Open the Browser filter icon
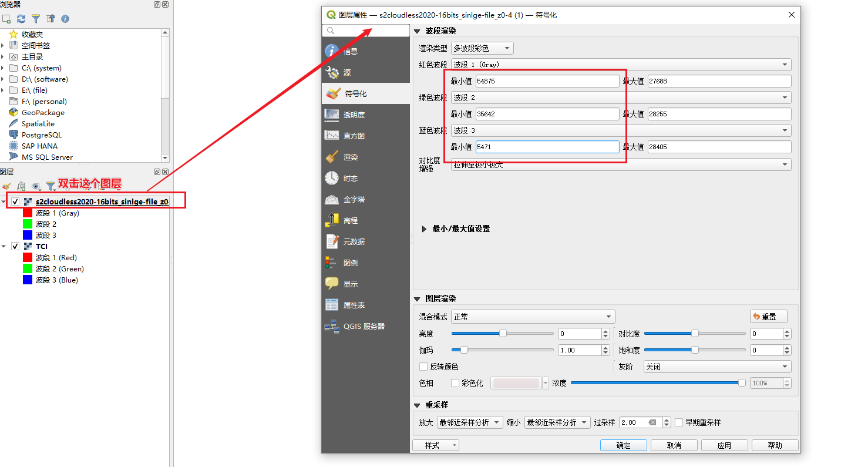 point(36,19)
